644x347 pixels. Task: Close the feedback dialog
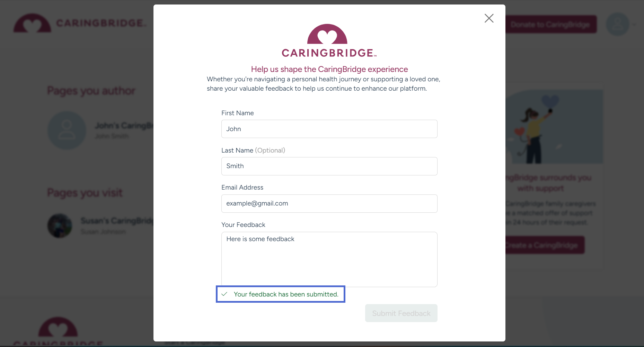click(489, 18)
